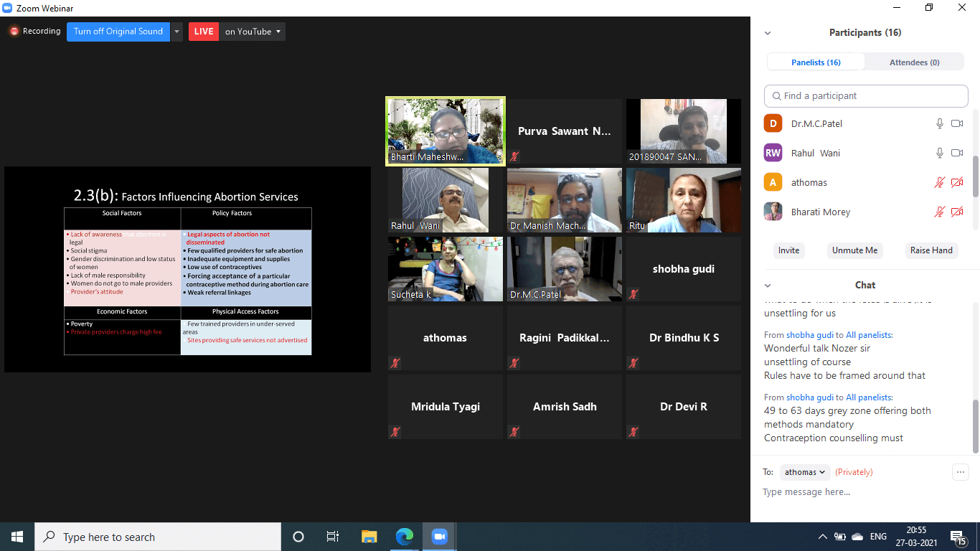Click the chat panel scrollbar

(x=975, y=425)
